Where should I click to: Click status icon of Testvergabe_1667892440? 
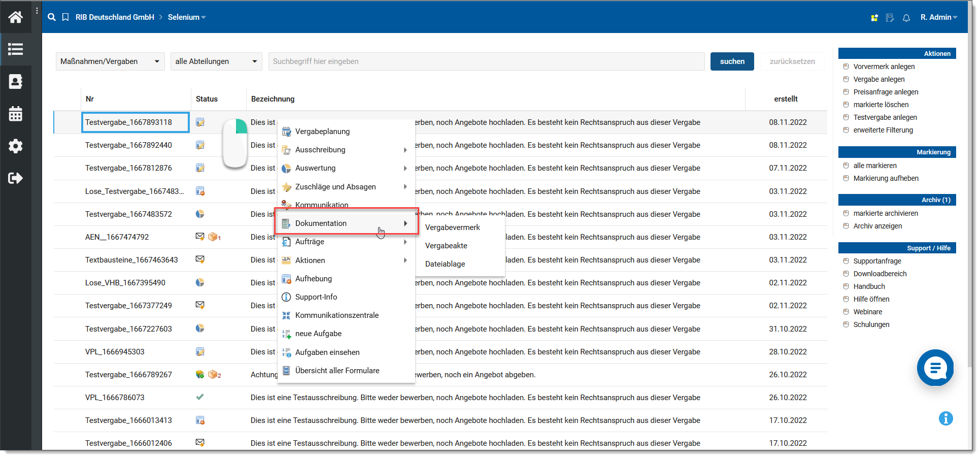click(x=200, y=145)
